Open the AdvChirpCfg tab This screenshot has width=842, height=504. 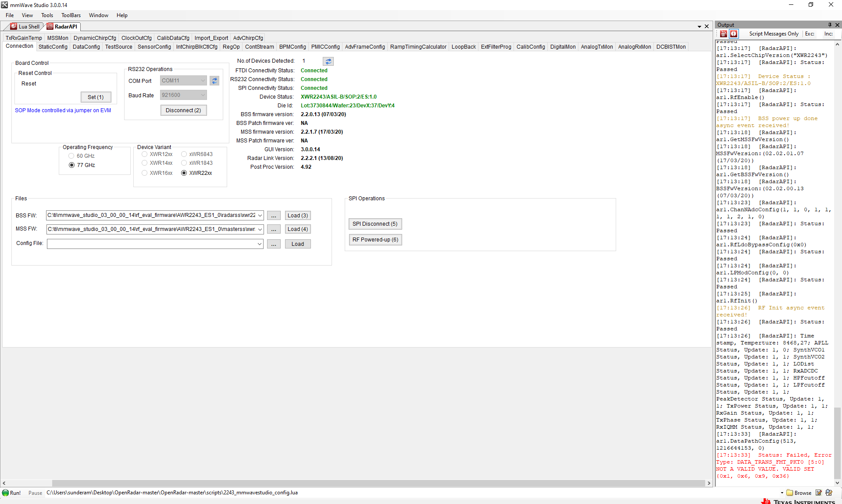pyautogui.click(x=248, y=38)
